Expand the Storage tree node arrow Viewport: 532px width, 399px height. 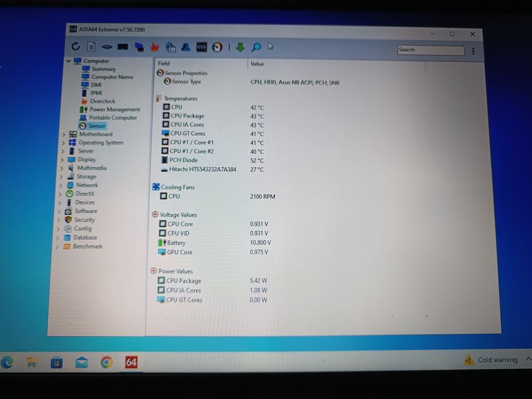point(61,177)
